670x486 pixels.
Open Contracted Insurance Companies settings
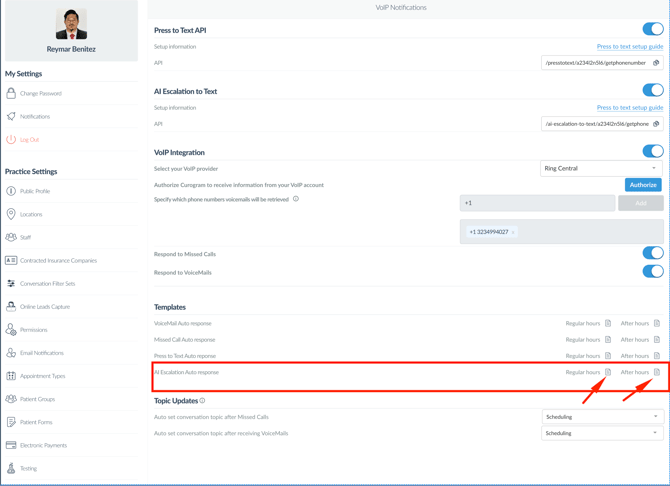pyautogui.click(x=58, y=261)
